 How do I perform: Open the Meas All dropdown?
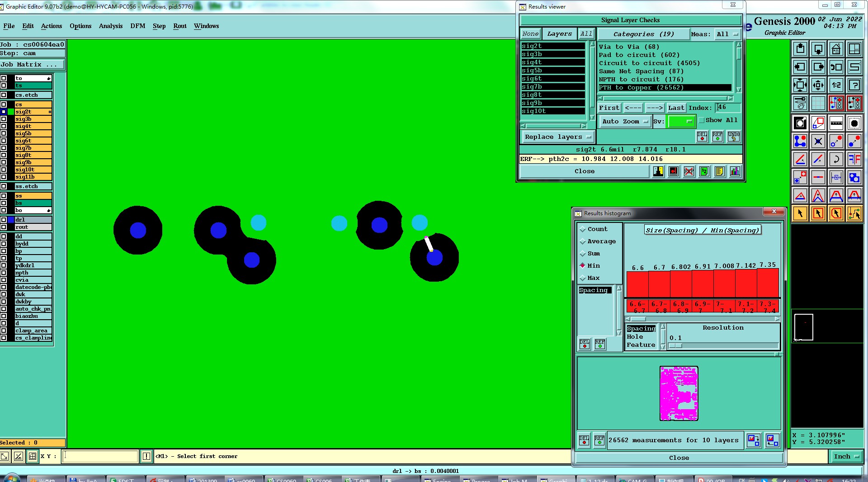[x=727, y=34]
